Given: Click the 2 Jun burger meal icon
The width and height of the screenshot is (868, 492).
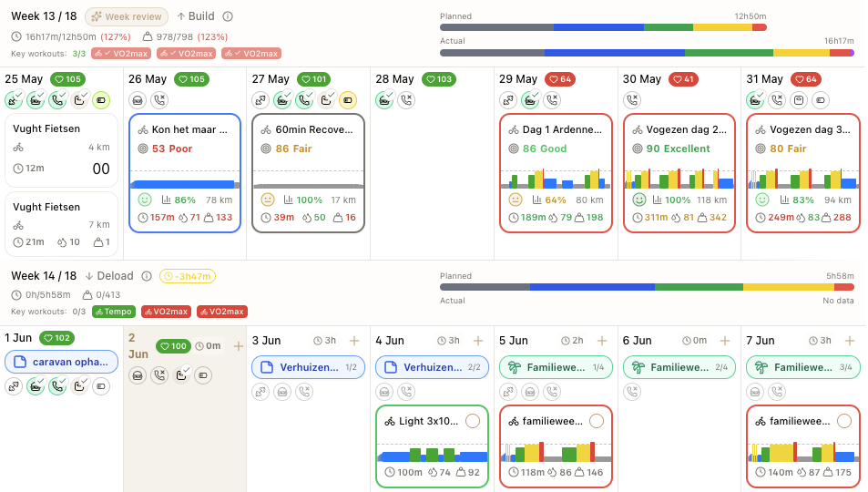Looking at the screenshot, I should point(138,375).
